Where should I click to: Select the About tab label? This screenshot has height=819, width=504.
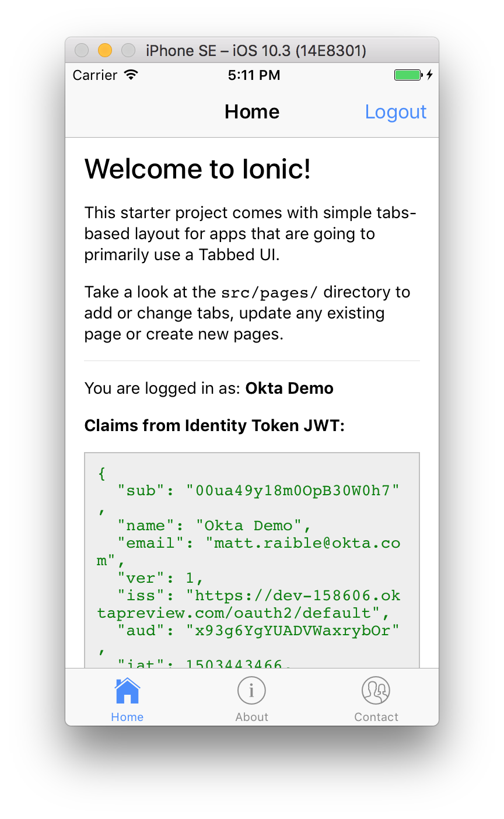[251, 717]
